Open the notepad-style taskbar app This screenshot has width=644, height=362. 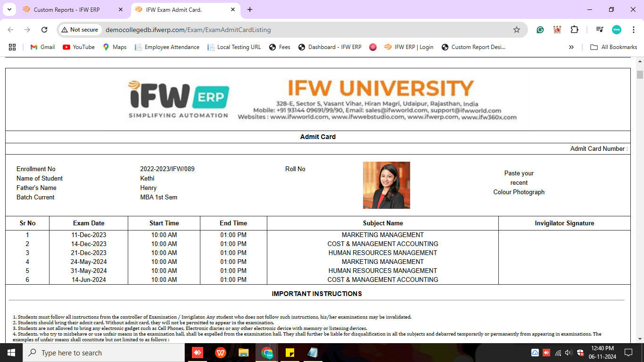(x=313, y=353)
